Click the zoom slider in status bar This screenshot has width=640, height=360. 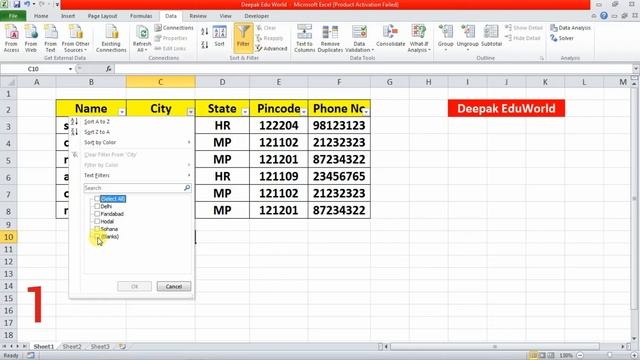tap(609, 356)
